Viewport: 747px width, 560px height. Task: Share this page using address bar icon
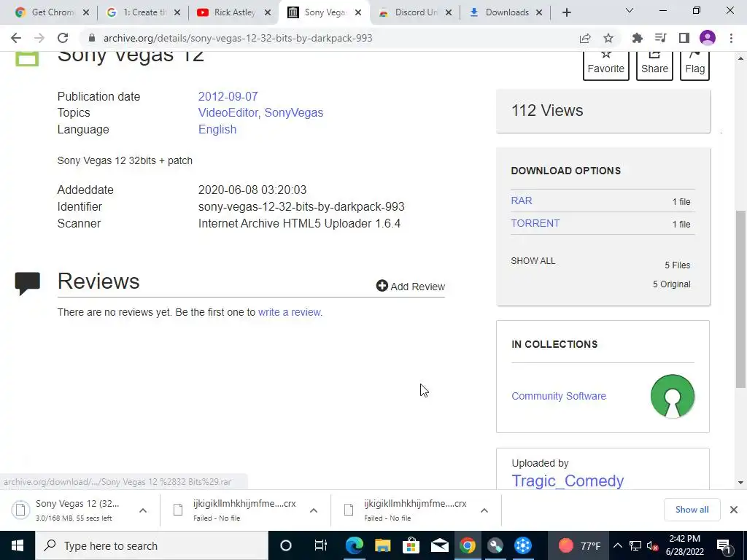pyautogui.click(x=585, y=38)
